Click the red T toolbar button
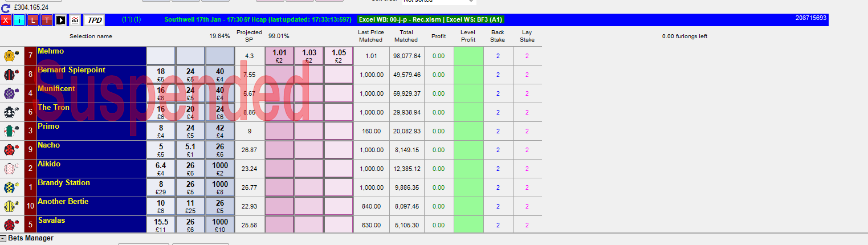 [x=46, y=20]
